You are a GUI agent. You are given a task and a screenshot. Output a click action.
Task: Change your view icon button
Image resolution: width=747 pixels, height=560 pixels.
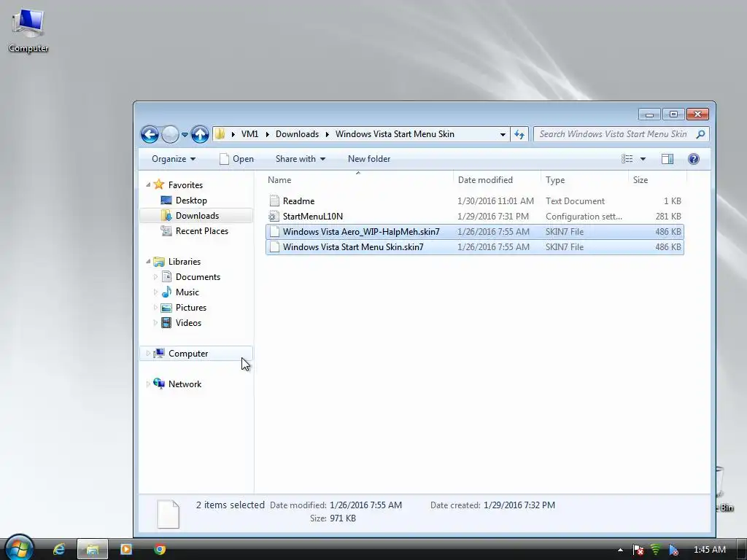(x=627, y=159)
